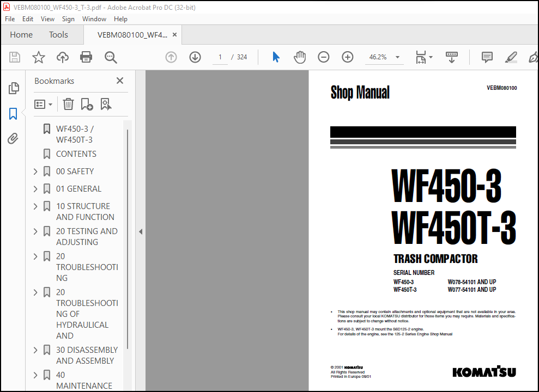Click the WF450-3 title on the page
The image size is (539, 392).
click(446, 186)
